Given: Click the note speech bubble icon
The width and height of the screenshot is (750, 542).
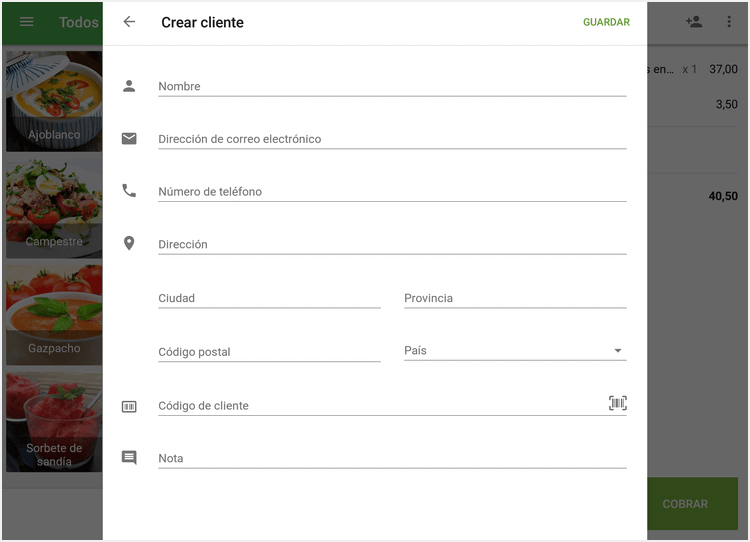Looking at the screenshot, I should coord(129,458).
